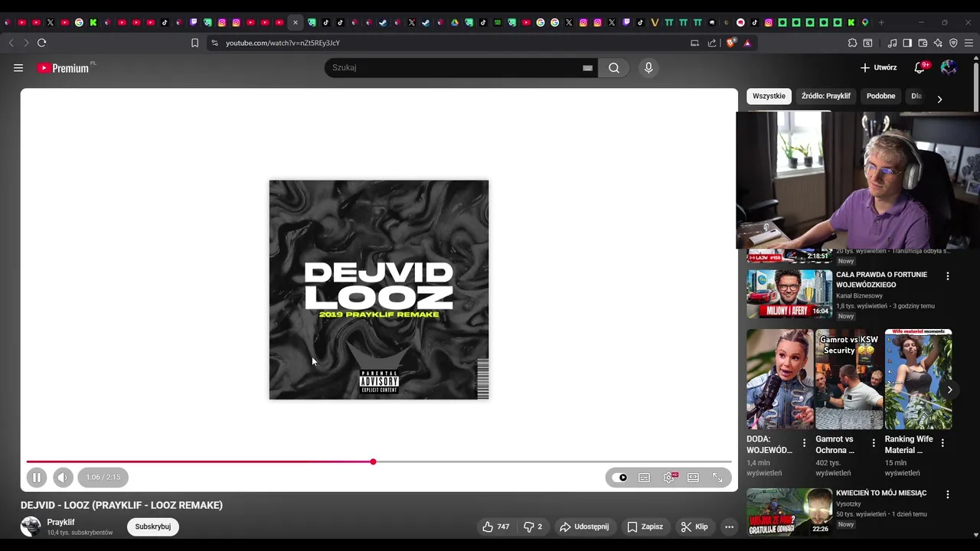The image size is (980, 551).
Task: Toggle the browser sidebar panel
Action: click(907, 43)
